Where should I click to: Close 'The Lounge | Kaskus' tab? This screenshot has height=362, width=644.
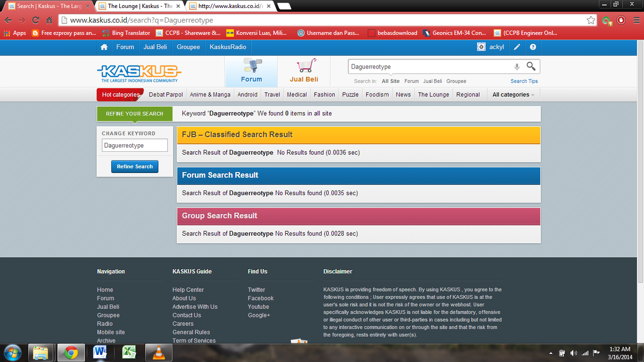click(178, 7)
